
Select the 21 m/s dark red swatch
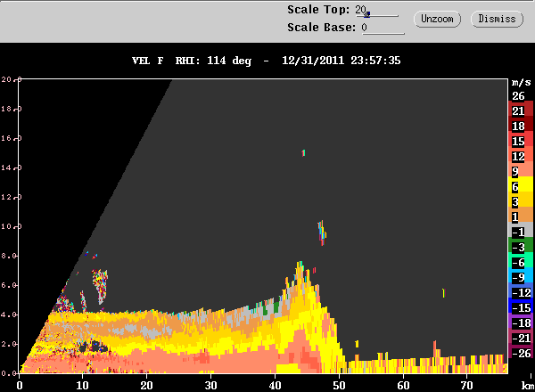(521, 109)
